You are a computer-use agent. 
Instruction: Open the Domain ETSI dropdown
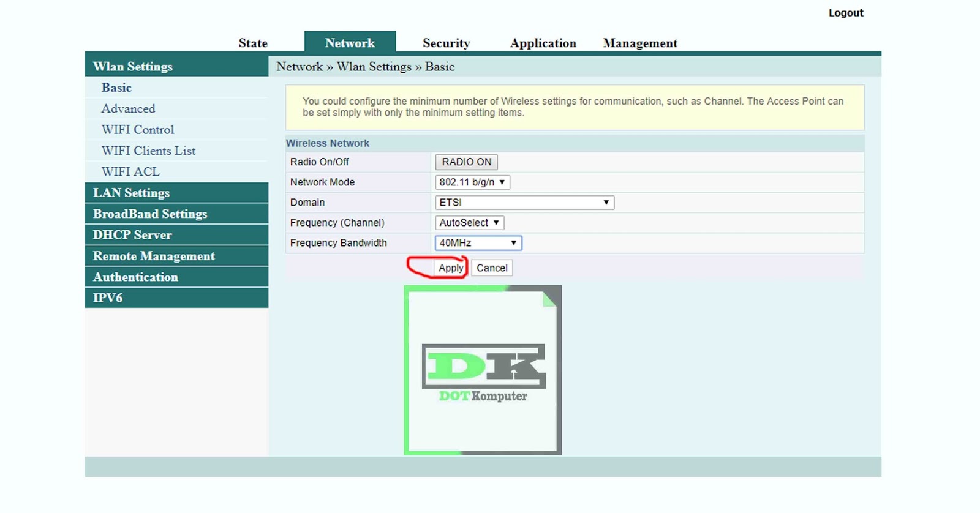524,203
